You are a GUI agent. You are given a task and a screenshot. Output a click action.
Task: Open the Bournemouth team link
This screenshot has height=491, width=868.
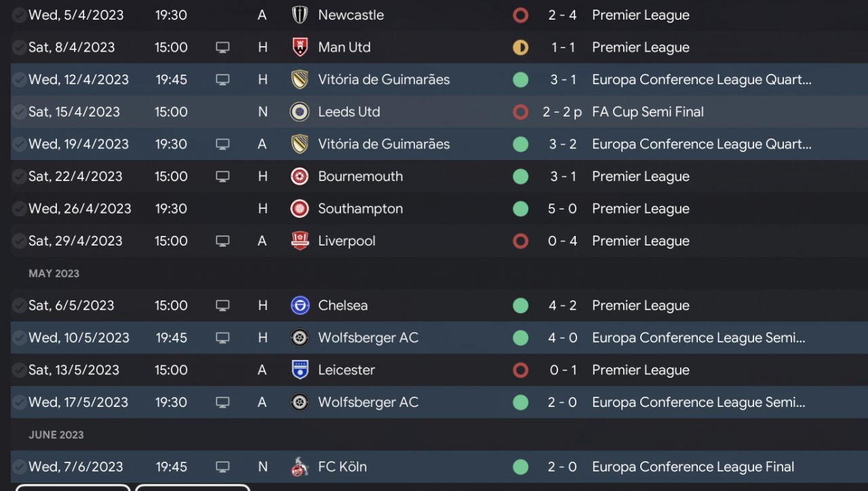tap(360, 176)
